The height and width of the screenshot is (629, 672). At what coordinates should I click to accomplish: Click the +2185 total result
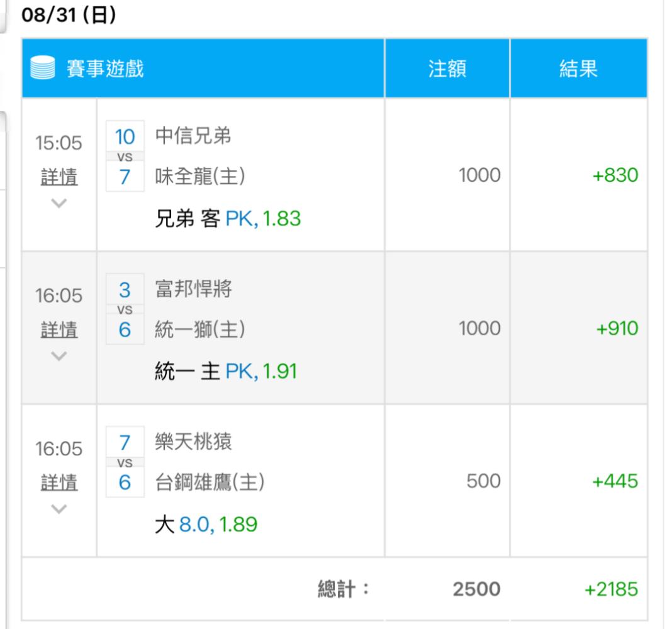click(610, 589)
